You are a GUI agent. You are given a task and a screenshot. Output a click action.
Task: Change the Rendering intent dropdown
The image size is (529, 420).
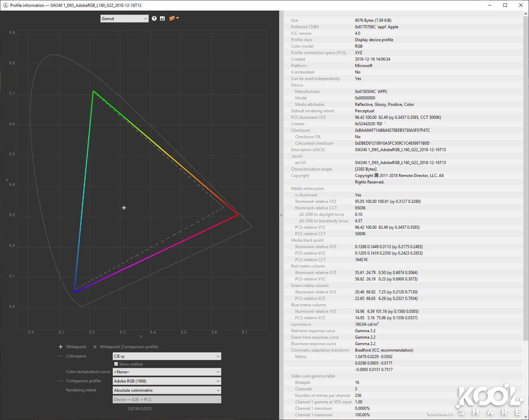tap(167, 390)
